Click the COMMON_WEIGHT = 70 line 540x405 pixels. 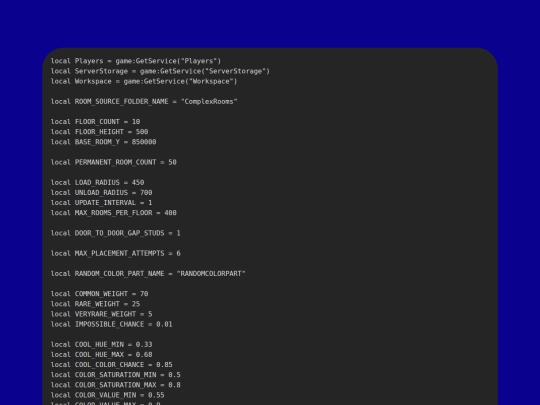coord(100,294)
